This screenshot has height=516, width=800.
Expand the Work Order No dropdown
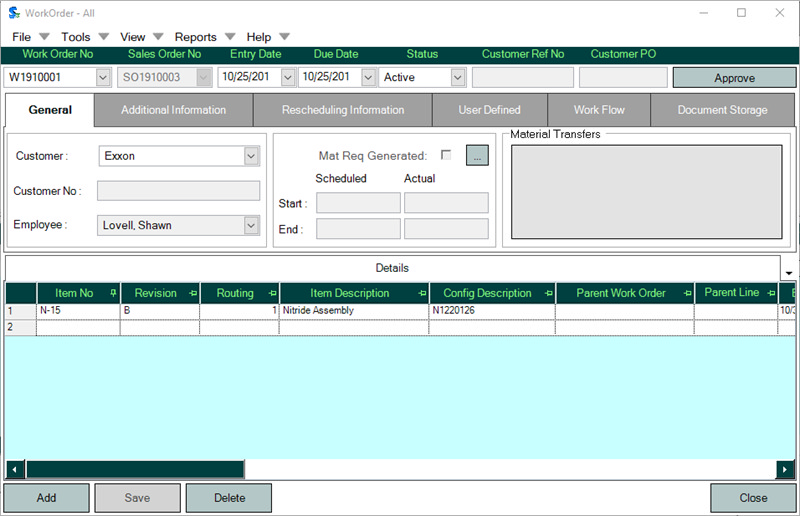104,77
